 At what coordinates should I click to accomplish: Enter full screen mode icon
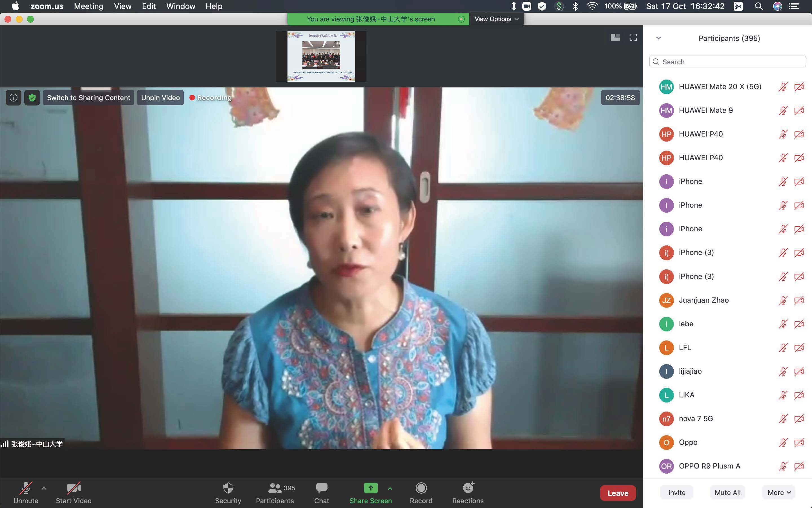point(633,37)
